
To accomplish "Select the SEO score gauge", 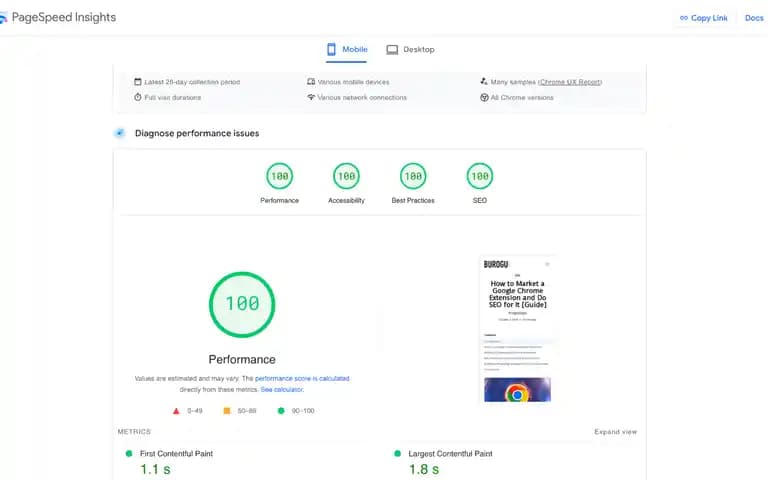I will (x=480, y=176).
